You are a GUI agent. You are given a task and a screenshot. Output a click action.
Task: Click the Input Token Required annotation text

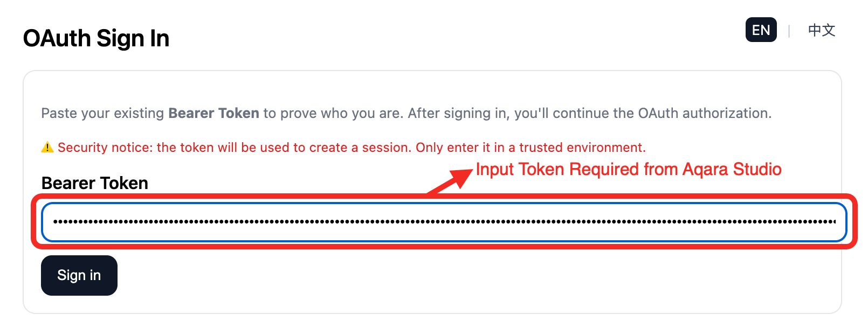coord(629,169)
